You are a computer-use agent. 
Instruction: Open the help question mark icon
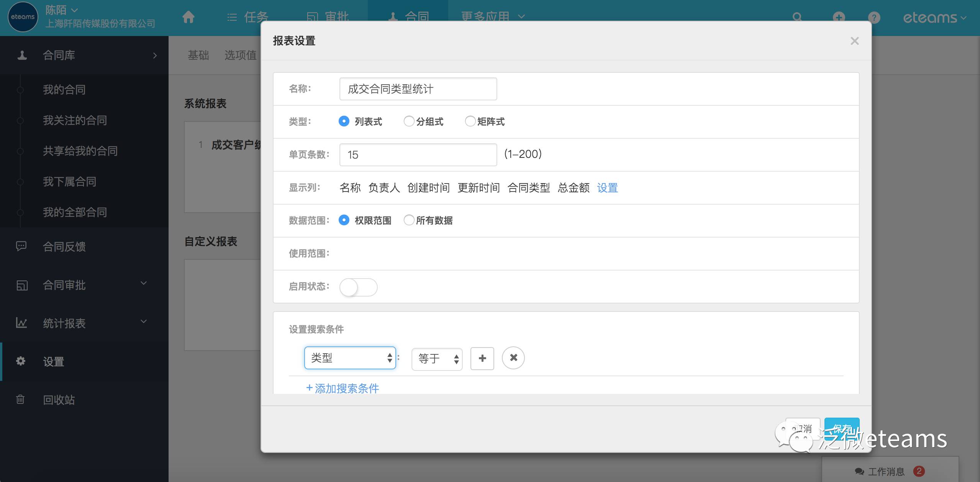[874, 17]
